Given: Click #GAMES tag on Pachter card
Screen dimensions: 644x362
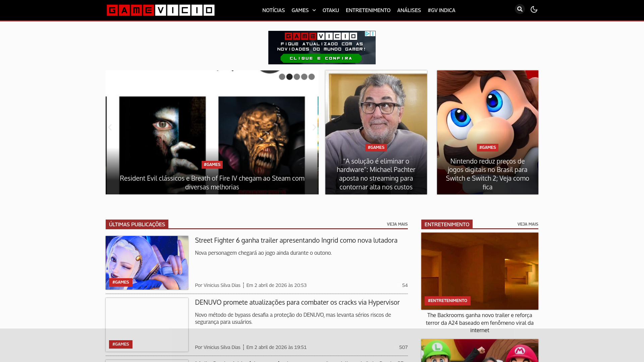Looking at the screenshot, I should click(x=376, y=147).
